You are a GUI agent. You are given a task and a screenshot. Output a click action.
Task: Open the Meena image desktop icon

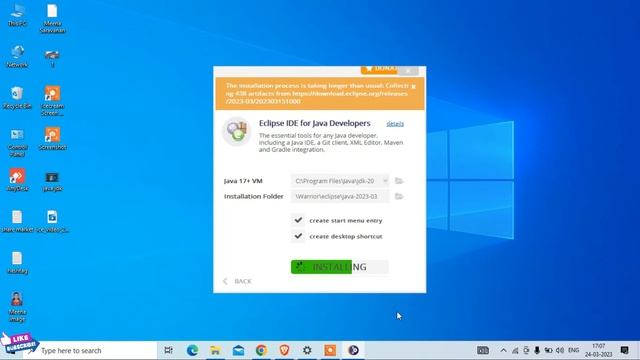(17, 307)
